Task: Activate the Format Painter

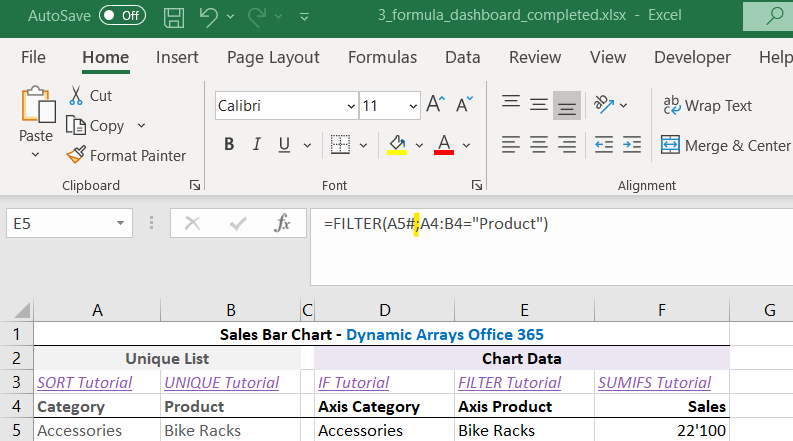Action: (126, 155)
